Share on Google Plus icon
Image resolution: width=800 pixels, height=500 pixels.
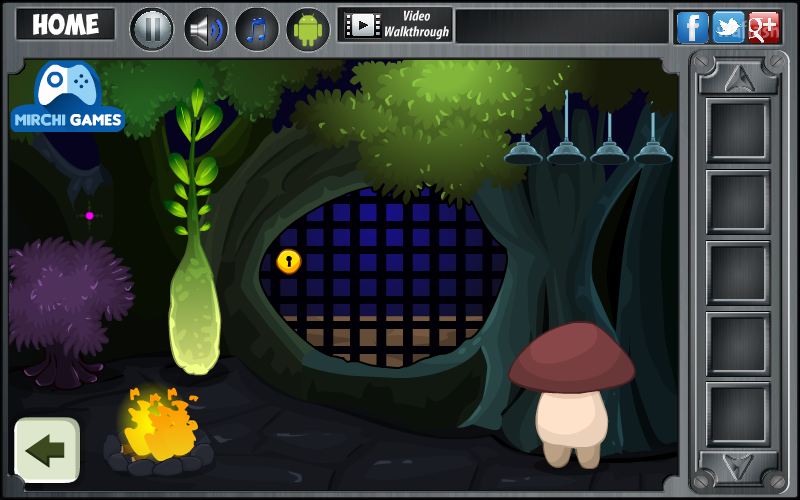click(x=764, y=27)
